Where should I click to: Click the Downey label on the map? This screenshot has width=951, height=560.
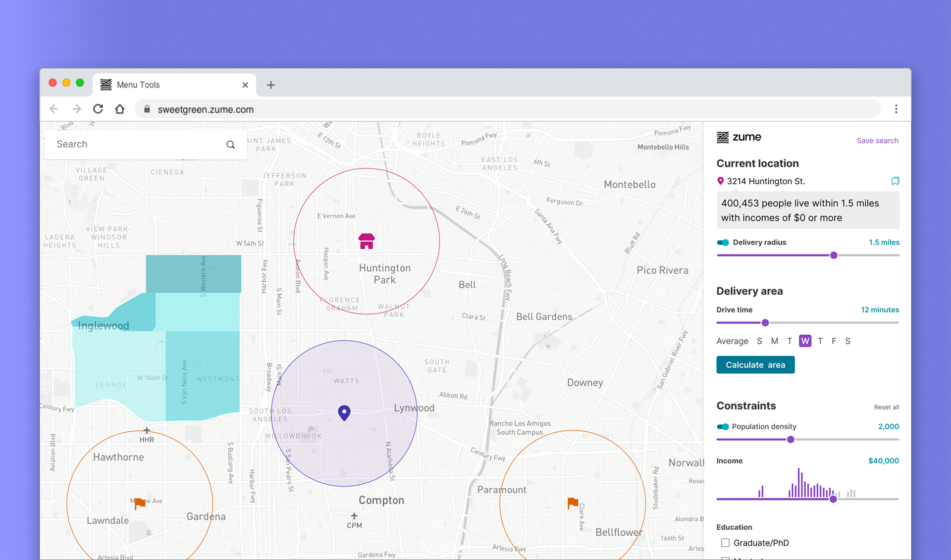pyautogui.click(x=585, y=383)
